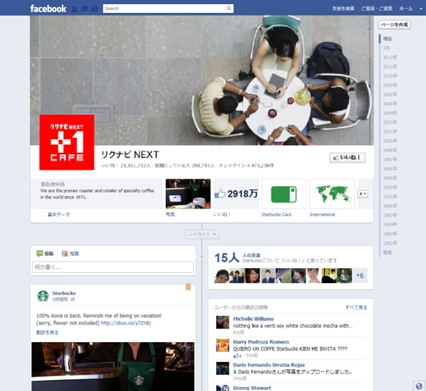Viewport: 426px width, 391px height.
Task: Click the ページを作成 button
Action: click(394, 25)
